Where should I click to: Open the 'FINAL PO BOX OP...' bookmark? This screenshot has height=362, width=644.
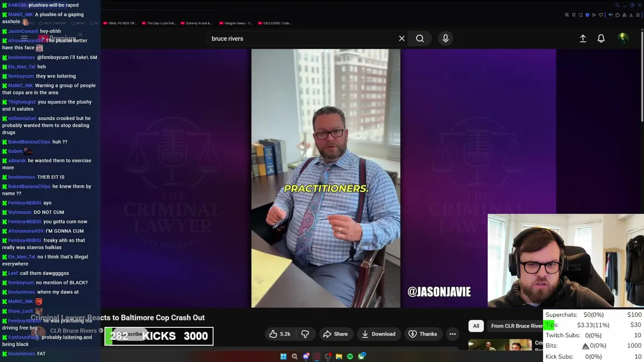120,23
